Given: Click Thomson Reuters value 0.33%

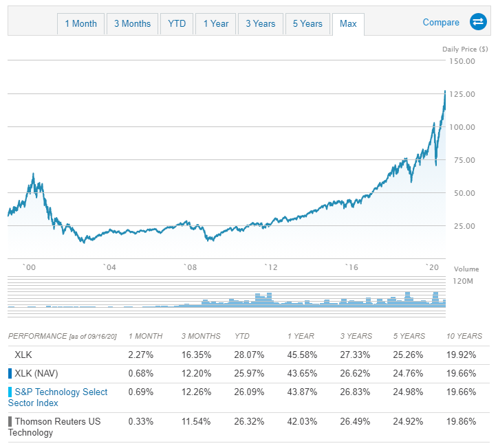Looking at the screenshot, I should tap(141, 422).
